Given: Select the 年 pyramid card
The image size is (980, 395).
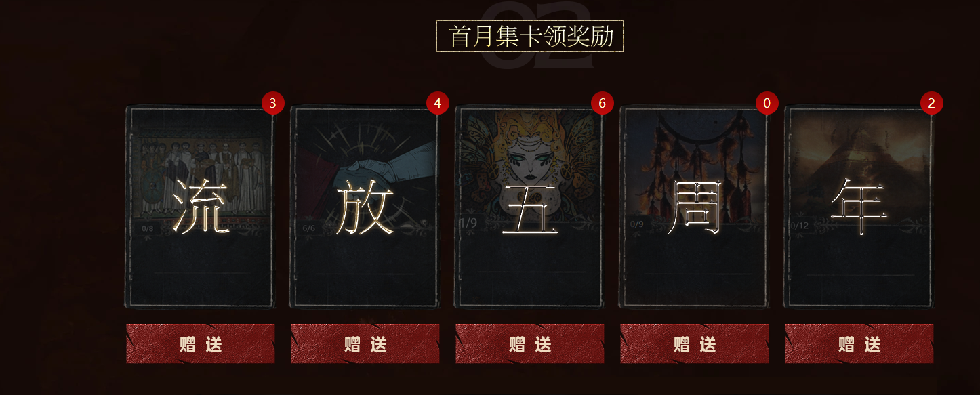Looking at the screenshot, I should point(859,207).
